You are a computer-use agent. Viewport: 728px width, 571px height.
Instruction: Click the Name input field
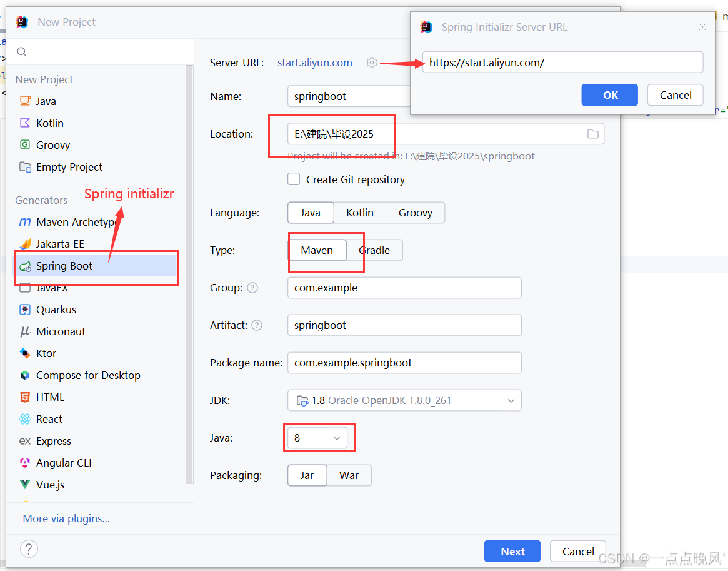click(349, 96)
